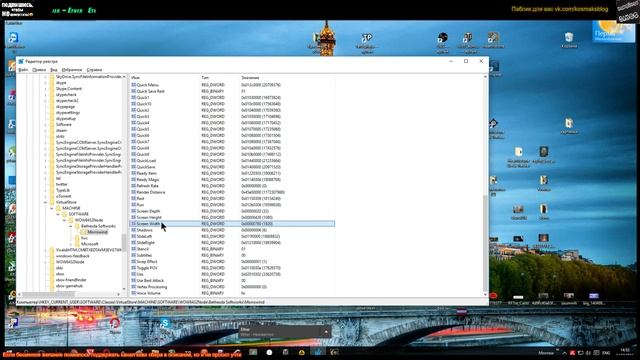Image resolution: width=640 pixels, height=360 pixels.
Task: Expand the TypeLib tree node
Action: pos(45,190)
